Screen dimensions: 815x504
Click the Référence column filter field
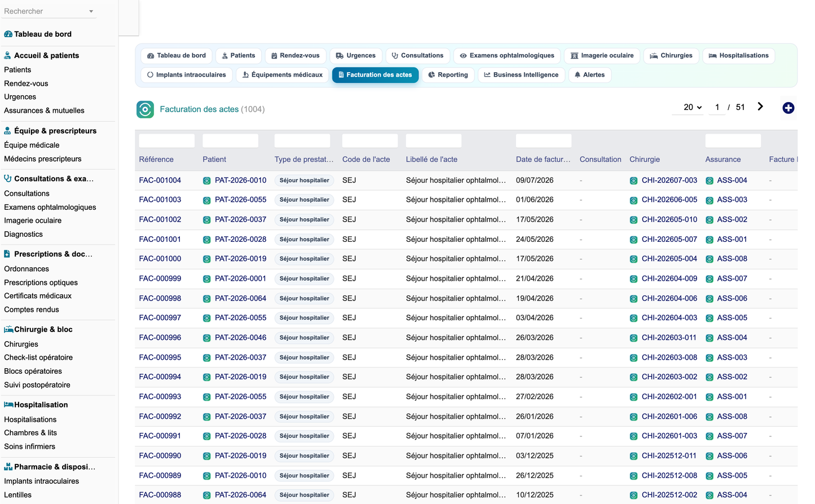[x=167, y=141]
